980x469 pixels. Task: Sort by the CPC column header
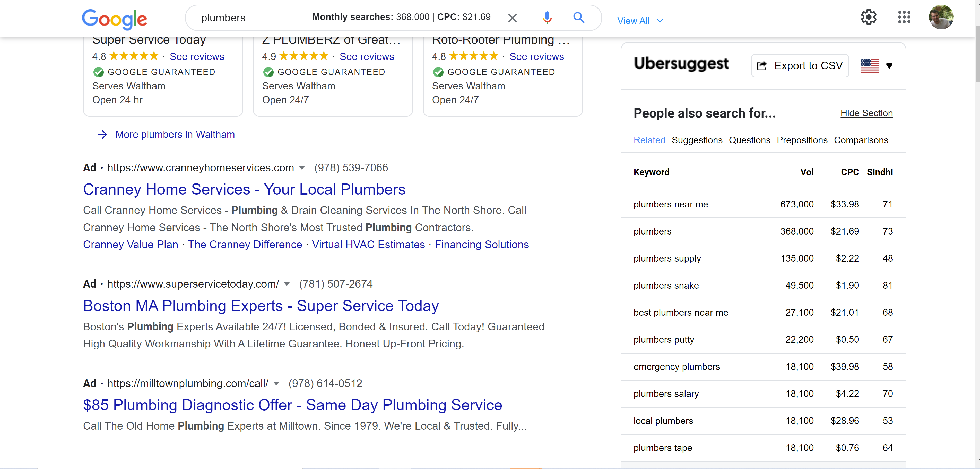[849, 172]
